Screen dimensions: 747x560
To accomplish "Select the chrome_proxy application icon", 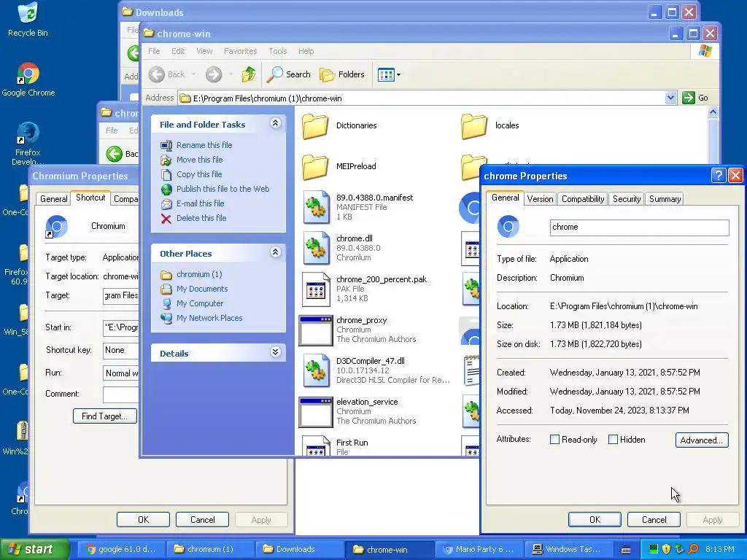I will (315, 330).
